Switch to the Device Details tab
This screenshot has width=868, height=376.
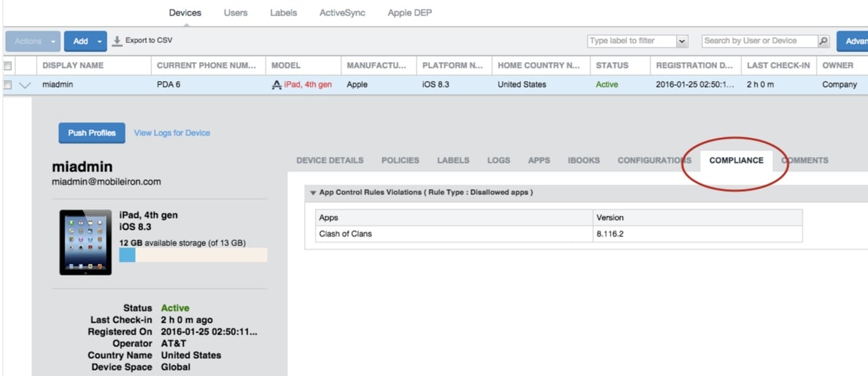tap(330, 161)
